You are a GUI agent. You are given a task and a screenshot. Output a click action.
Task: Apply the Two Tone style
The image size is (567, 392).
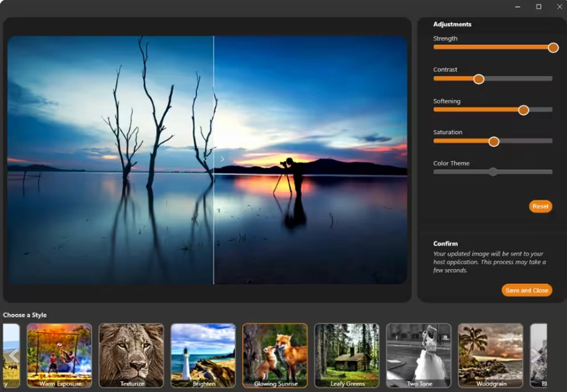[x=419, y=355]
